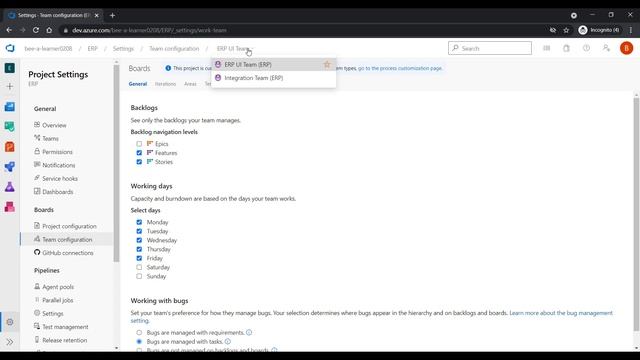The image size is (640, 360).
Task: Open Test management settings
Action: (x=65, y=327)
